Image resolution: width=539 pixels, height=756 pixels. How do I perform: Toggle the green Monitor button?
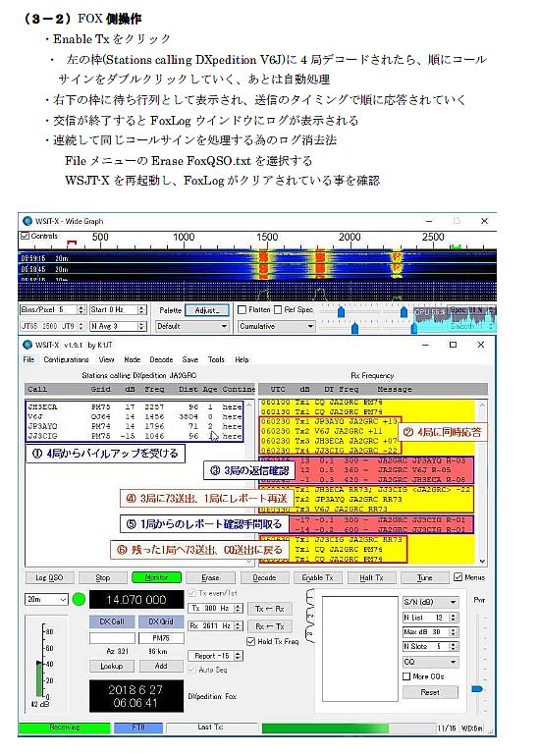coord(156,577)
